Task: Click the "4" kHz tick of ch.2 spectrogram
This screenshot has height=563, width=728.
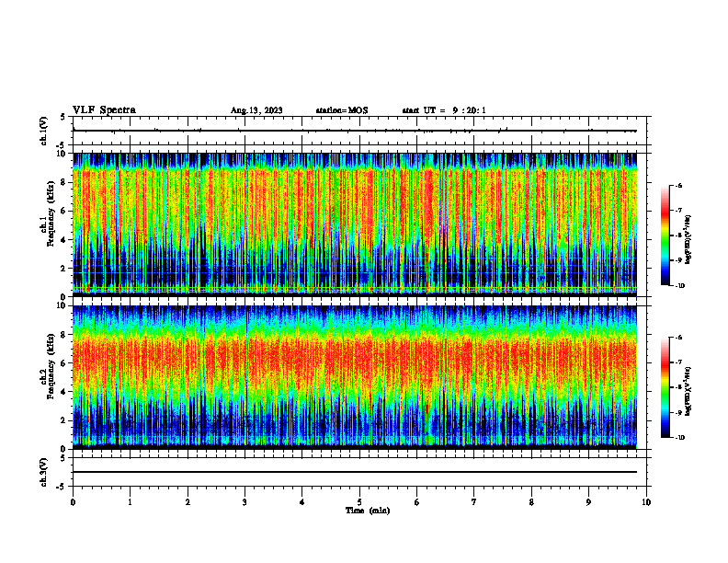Action: [64, 392]
